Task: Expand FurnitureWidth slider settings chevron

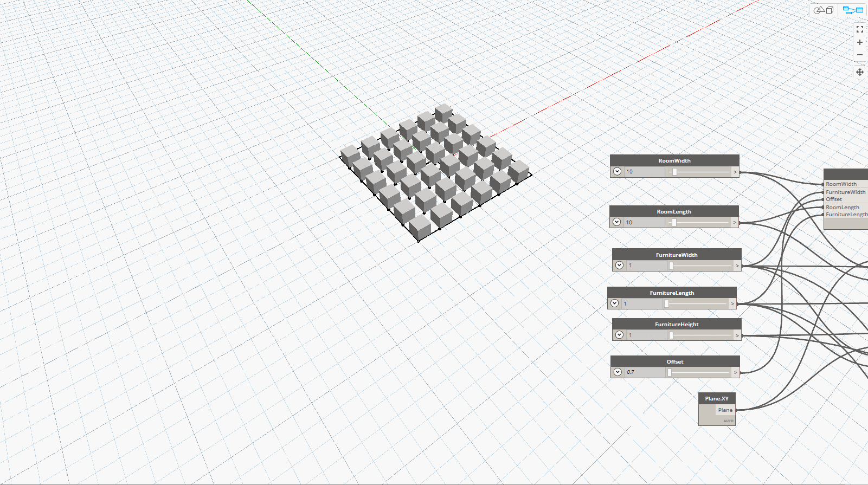Action: [x=619, y=265]
